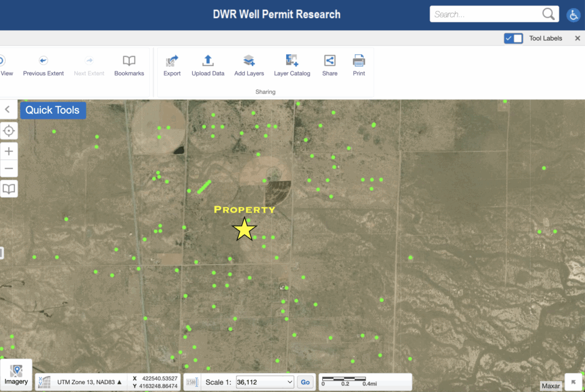Zoom in with the plus button
This screenshot has width=585, height=392.
[x=9, y=151]
